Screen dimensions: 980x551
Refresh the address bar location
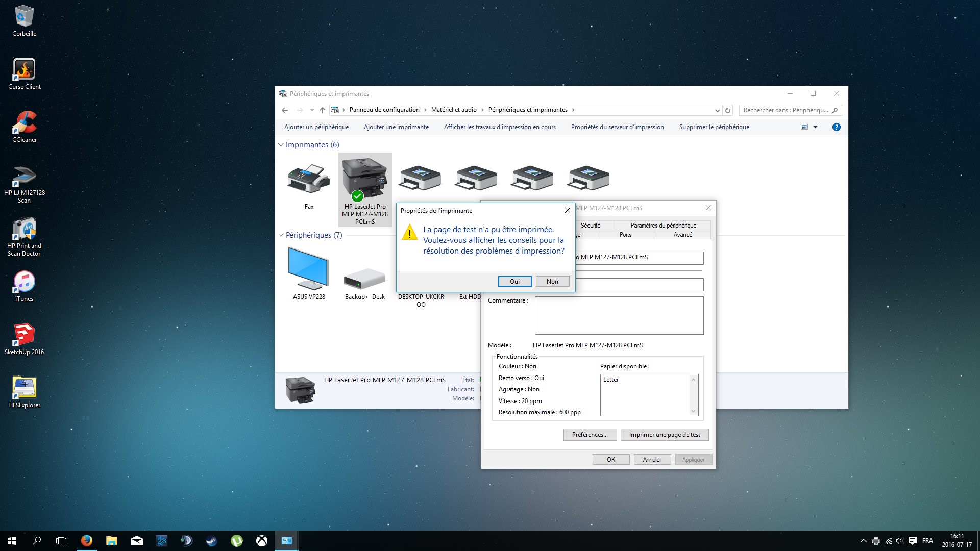(728, 110)
